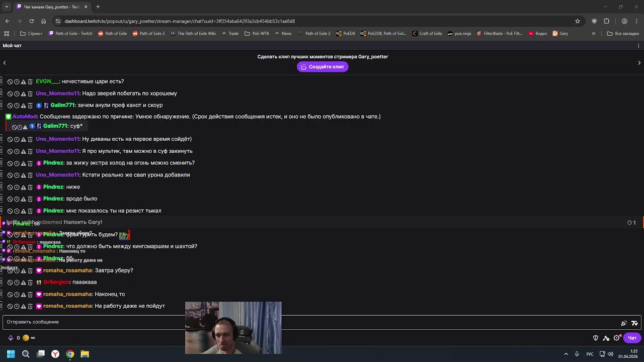
Task: Ban Galim771 in the held 'суф*' message
Action: 14,127
